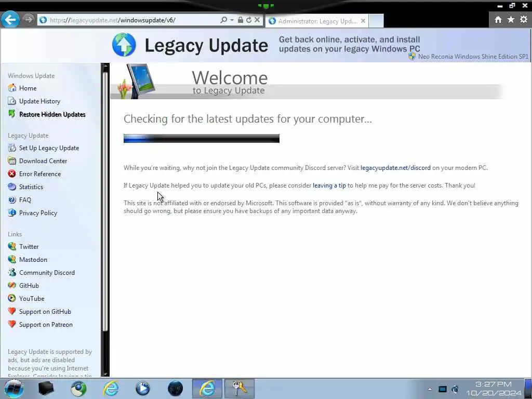Open the YouTube link

coord(32,299)
